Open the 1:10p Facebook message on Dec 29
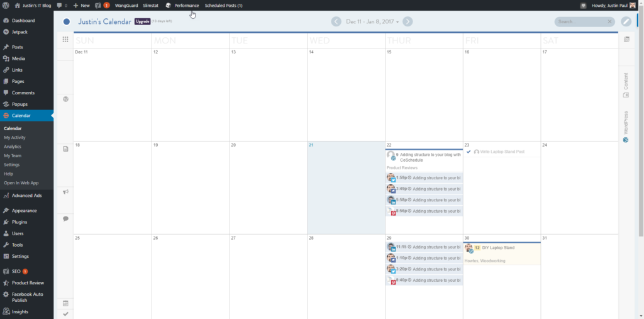This screenshot has height=319, width=644. click(x=424, y=258)
